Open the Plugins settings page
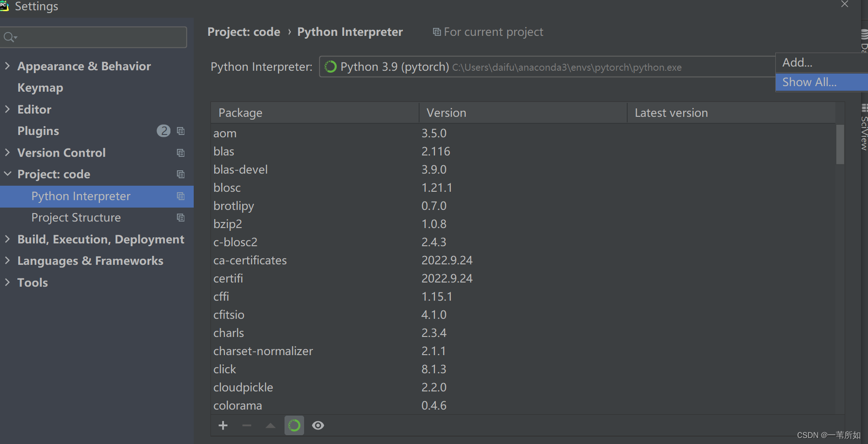 [38, 131]
